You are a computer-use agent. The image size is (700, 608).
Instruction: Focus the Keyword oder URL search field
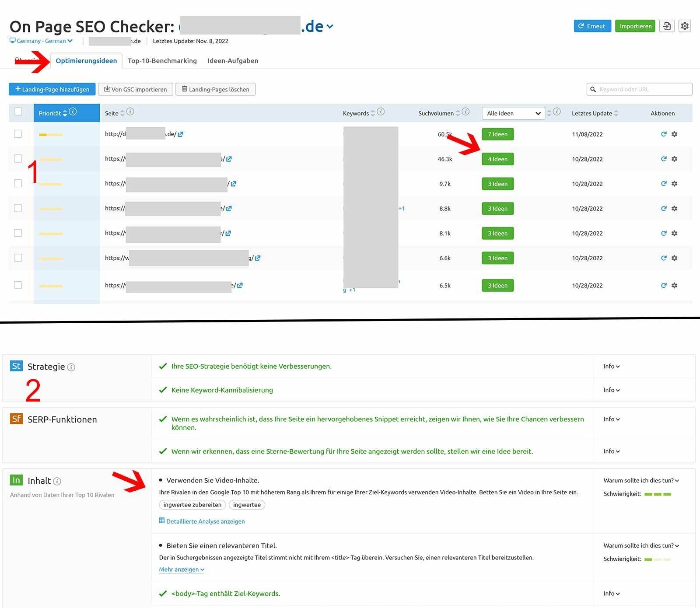click(640, 89)
